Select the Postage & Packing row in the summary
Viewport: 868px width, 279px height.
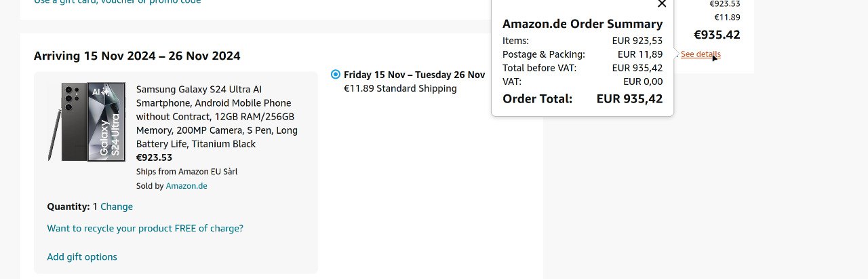tap(583, 54)
